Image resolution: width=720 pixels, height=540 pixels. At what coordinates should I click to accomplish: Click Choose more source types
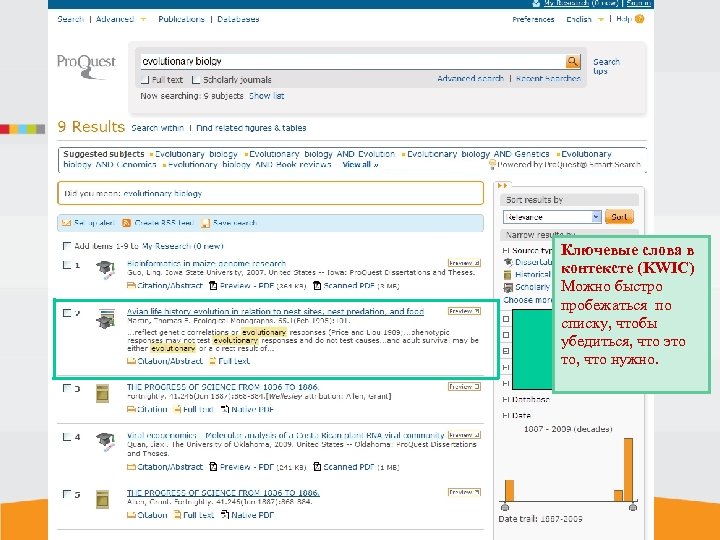tap(526, 300)
